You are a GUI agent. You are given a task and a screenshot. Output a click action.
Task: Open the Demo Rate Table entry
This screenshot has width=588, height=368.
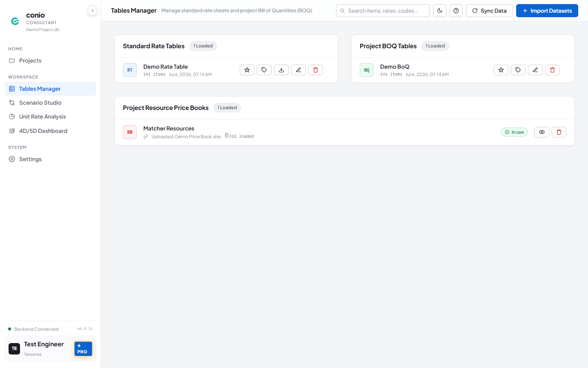pos(165,67)
